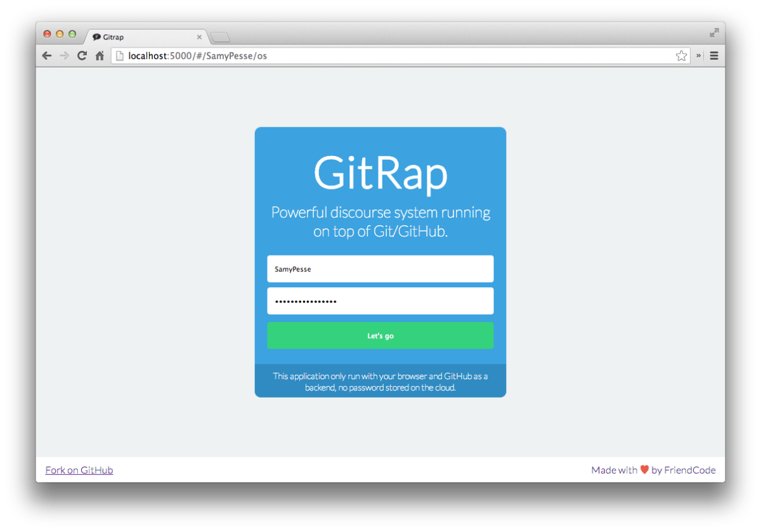Close the Gitrap tab with the x
761x532 pixels.
pos(199,37)
